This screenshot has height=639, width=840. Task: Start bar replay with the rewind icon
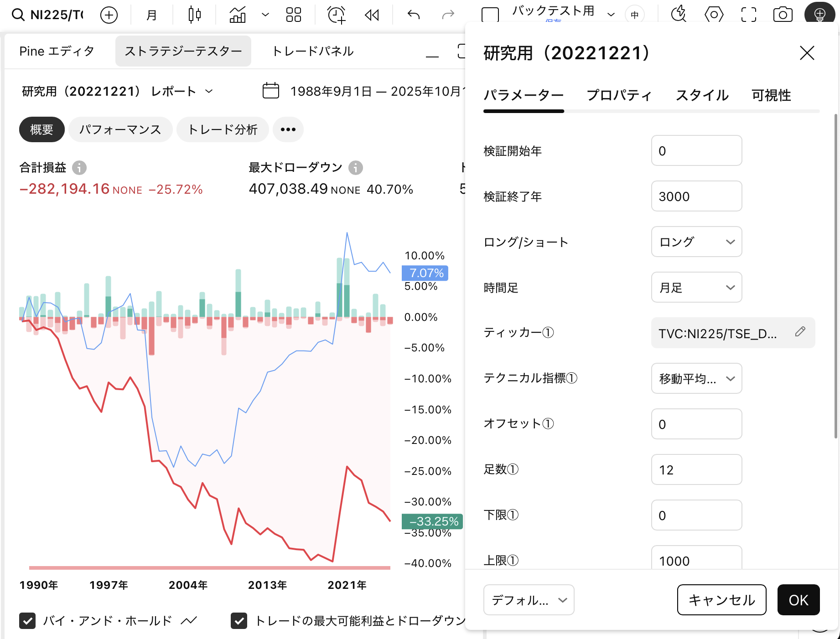[x=372, y=15]
